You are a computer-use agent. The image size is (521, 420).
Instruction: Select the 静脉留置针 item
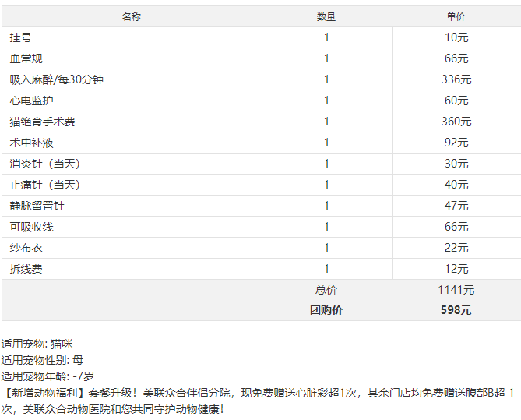(x=37, y=206)
